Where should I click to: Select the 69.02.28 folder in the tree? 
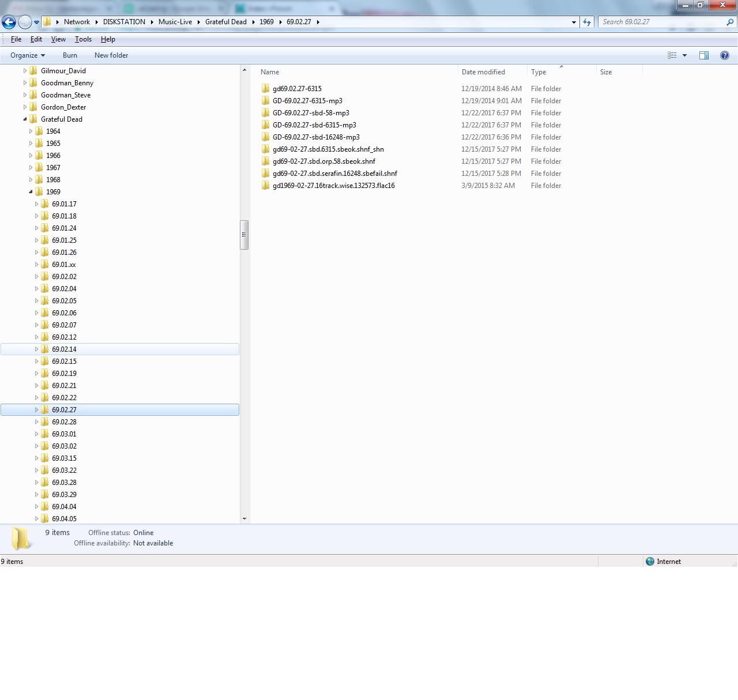pos(64,422)
